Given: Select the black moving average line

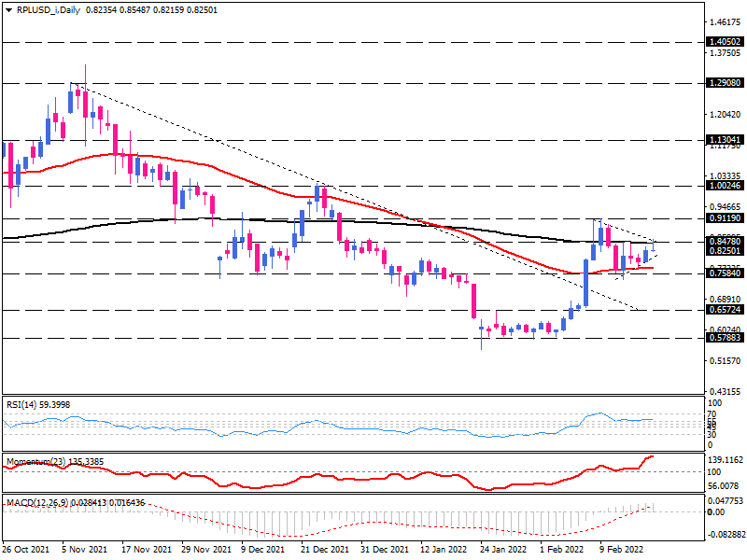Looking at the screenshot, I should coord(187,220).
